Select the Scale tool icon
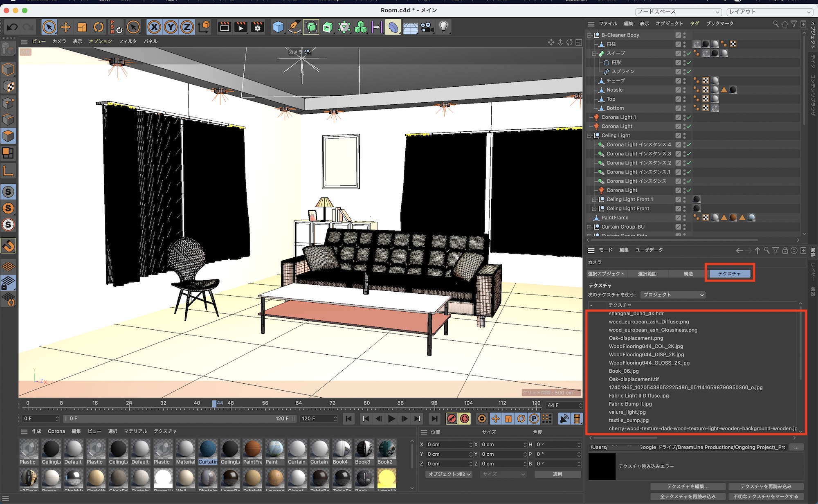Viewport: 818px width, 504px height. 82,27
